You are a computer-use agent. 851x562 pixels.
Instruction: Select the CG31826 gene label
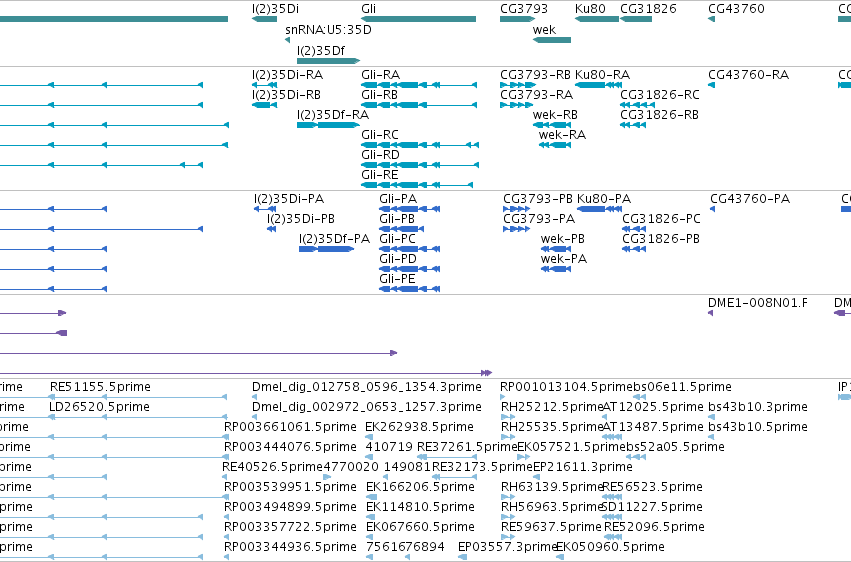point(648,9)
